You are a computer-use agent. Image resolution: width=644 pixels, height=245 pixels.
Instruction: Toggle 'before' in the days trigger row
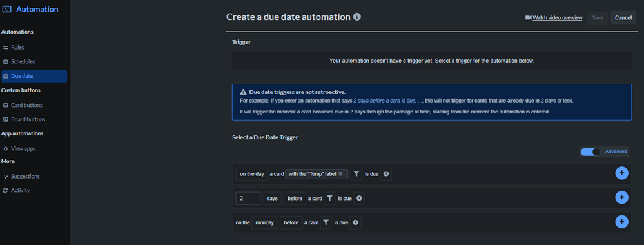tap(295, 198)
